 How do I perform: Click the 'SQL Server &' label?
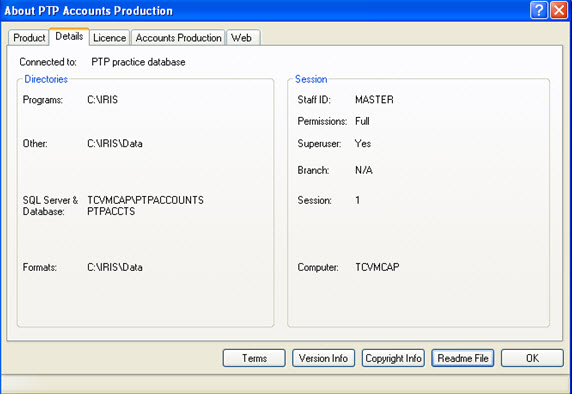[x=50, y=200]
